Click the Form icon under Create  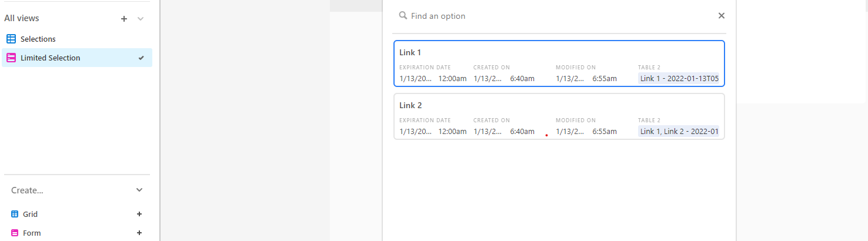(15, 233)
